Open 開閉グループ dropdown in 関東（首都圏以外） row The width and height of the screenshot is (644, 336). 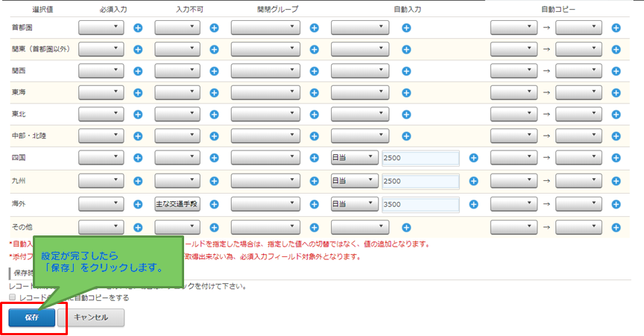[x=265, y=49]
